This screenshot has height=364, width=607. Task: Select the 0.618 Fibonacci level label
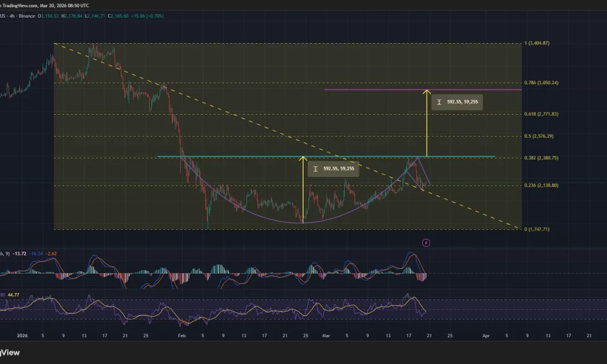tap(543, 113)
